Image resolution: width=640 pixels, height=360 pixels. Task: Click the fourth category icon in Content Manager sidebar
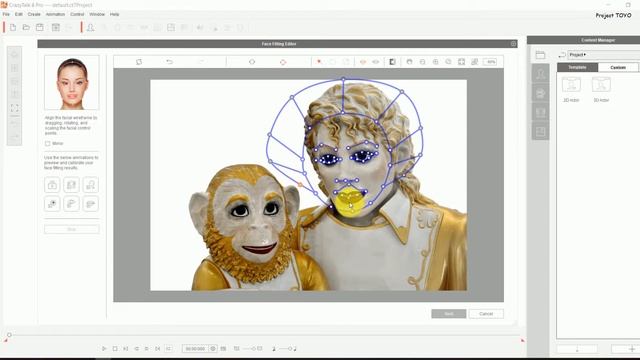click(540, 131)
